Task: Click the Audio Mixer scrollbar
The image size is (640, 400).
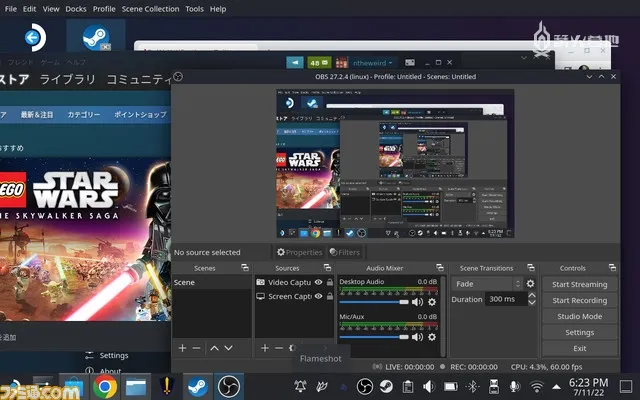Action: click(x=443, y=315)
